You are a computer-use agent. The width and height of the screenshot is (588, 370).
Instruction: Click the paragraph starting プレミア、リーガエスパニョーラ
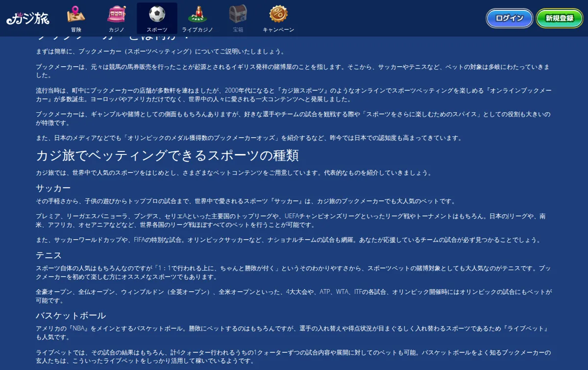click(x=291, y=221)
